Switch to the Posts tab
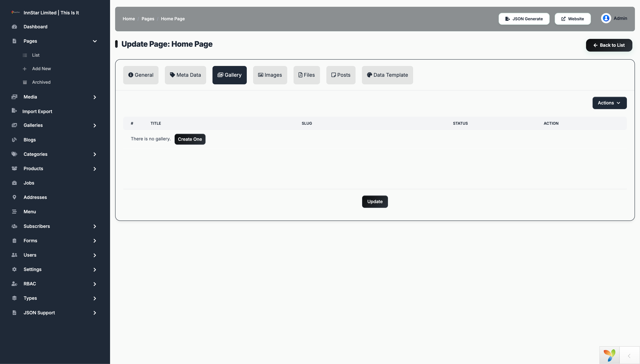Screen dimensions: 640x364 (x=341, y=75)
